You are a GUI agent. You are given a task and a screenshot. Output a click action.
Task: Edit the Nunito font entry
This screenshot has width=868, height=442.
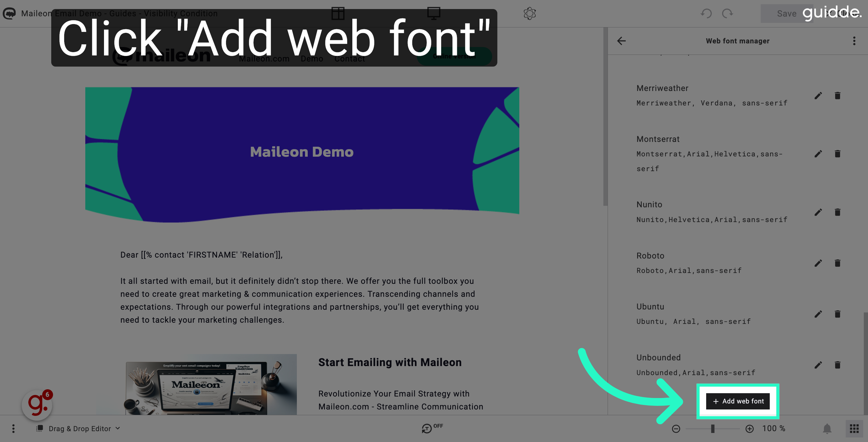(818, 212)
